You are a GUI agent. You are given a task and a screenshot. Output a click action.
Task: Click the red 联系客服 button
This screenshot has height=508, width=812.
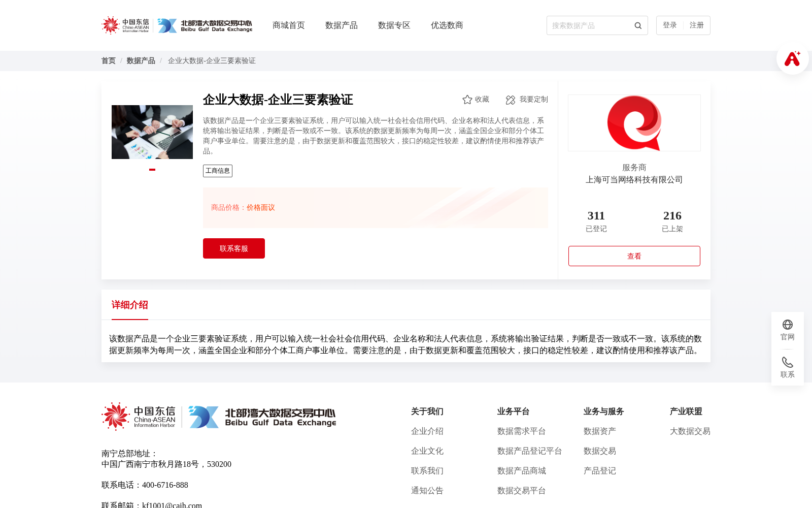234,248
